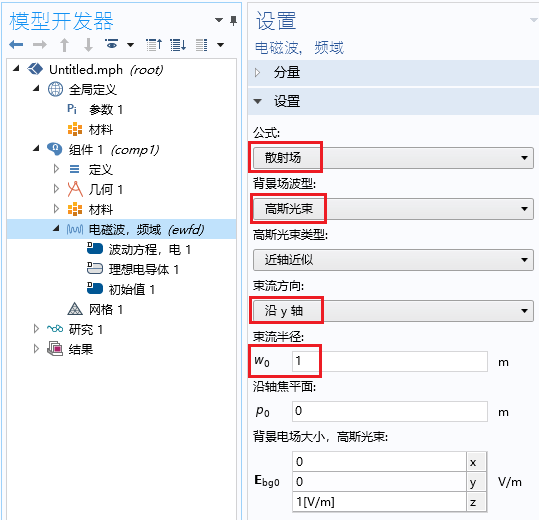Click the 研究 1 study icon
The width and height of the screenshot is (539, 520).
pyautogui.click(x=55, y=329)
